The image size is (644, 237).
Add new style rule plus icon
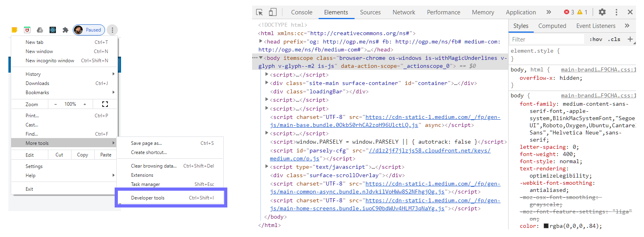630,39
